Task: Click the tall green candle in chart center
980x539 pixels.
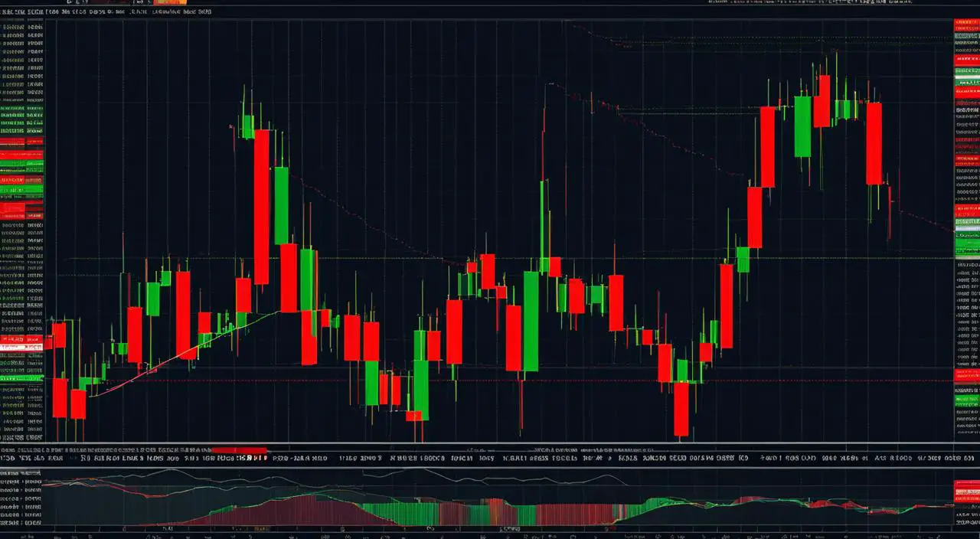Action: [x=531, y=320]
